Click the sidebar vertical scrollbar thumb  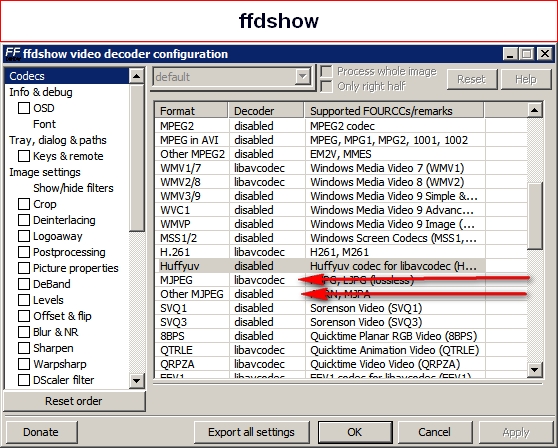point(137,158)
